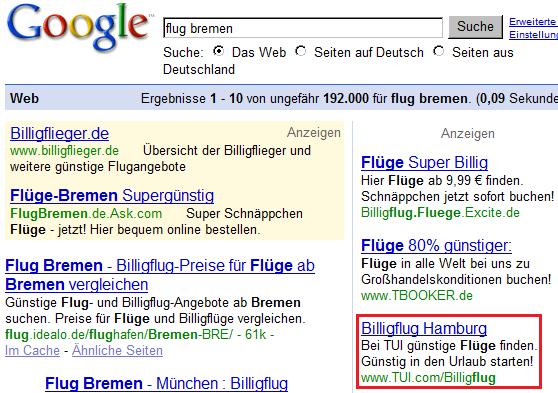The width and height of the screenshot is (558, 393).
Task: Click the 'Ähnliche Seiten' link
Action: [x=117, y=351]
